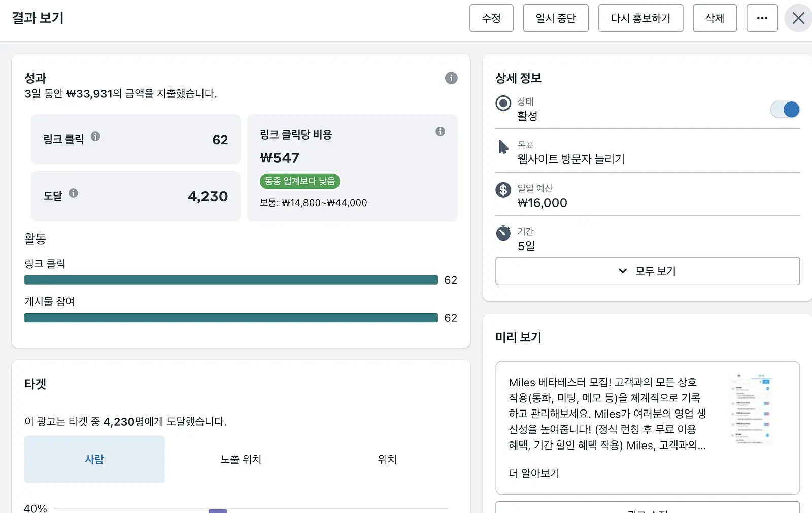Switch to the 위치 tab

(387, 459)
